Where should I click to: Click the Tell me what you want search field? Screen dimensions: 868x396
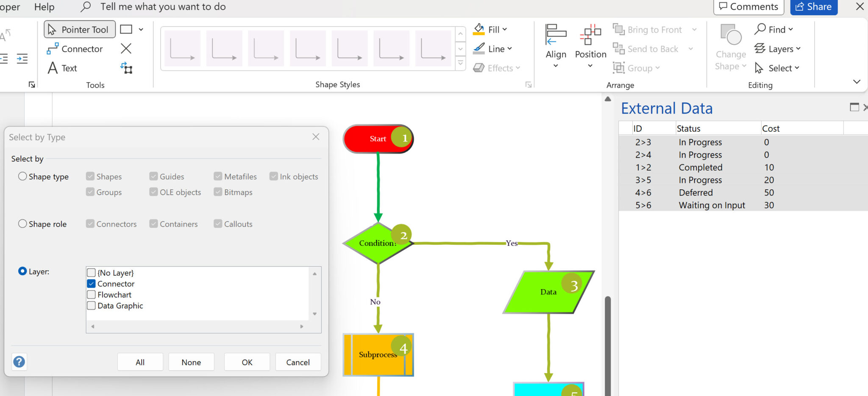pyautogui.click(x=161, y=7)
